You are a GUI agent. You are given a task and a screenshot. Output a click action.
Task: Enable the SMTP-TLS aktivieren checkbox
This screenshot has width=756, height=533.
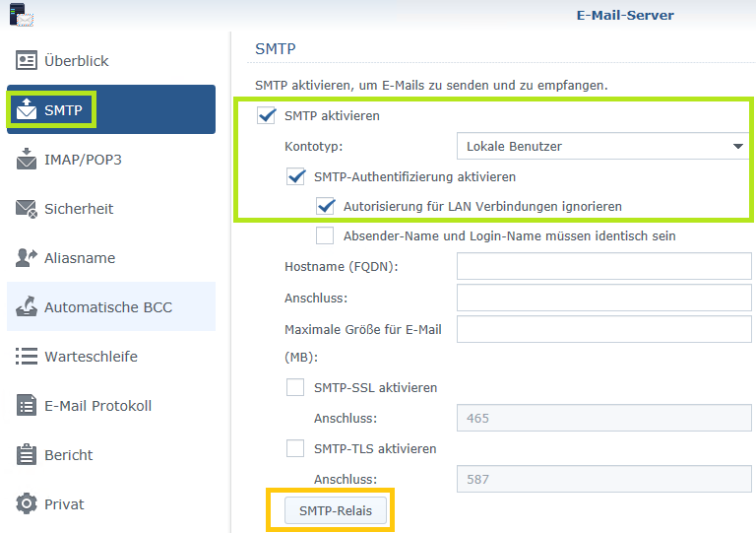pos(295,449)
